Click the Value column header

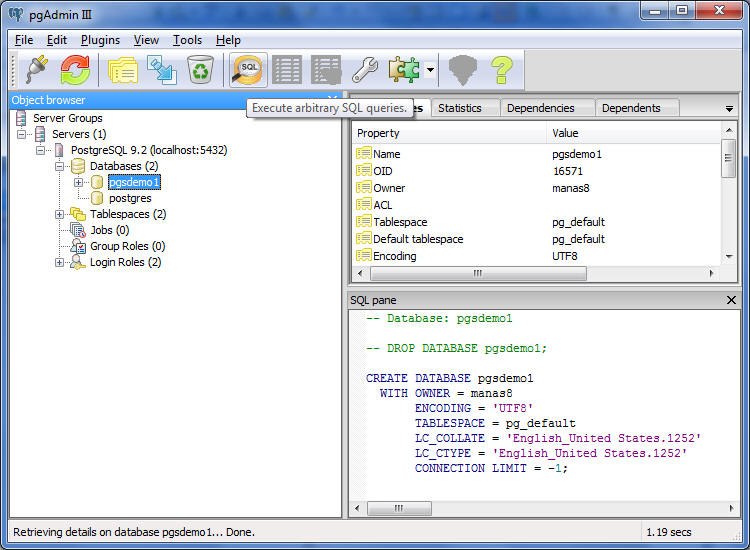[633, 133]
